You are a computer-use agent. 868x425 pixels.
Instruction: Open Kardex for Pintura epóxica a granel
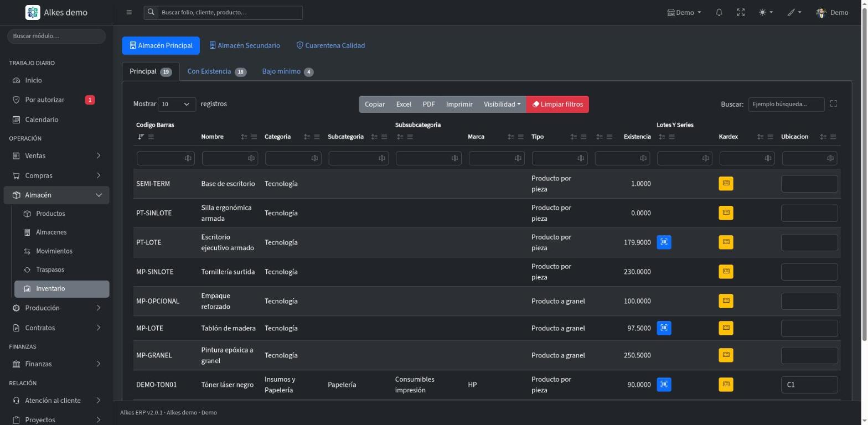tap(726, 355)
